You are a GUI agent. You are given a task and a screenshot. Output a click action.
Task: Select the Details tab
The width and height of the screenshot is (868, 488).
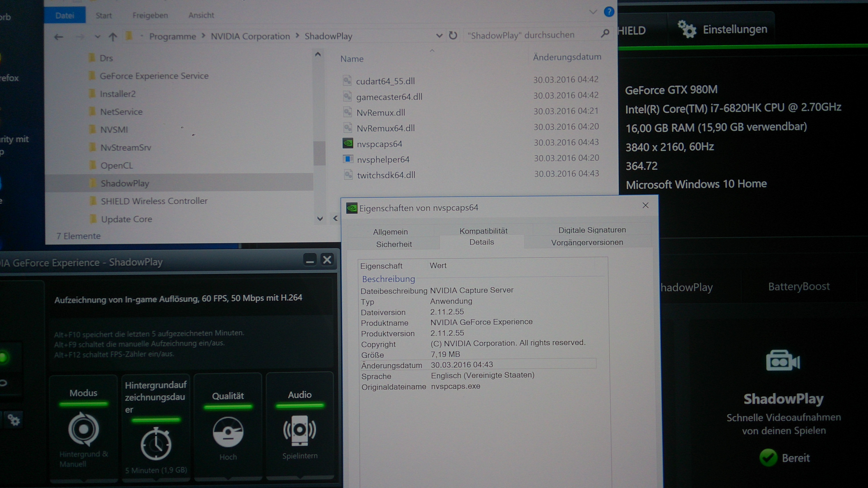tap(482, 242)
